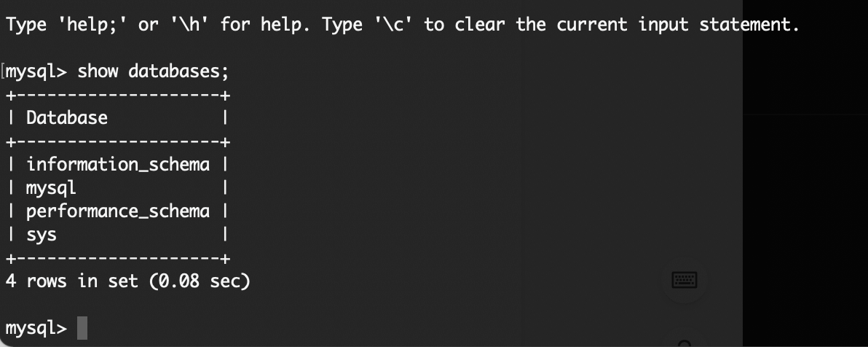The image size is (868, 347).
Task: Select the performance_schema database row
Action: click(117, 211)
